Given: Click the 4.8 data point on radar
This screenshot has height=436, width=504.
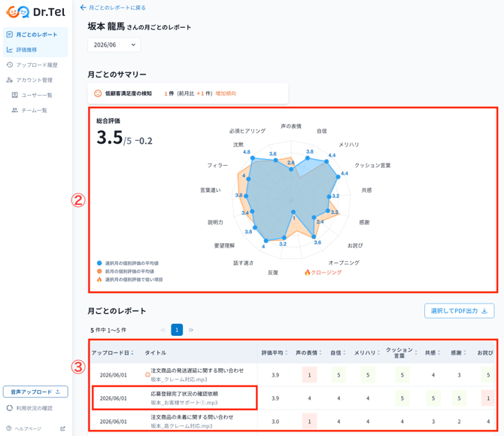Looking at the screenshot, I should tap(253, 158).
